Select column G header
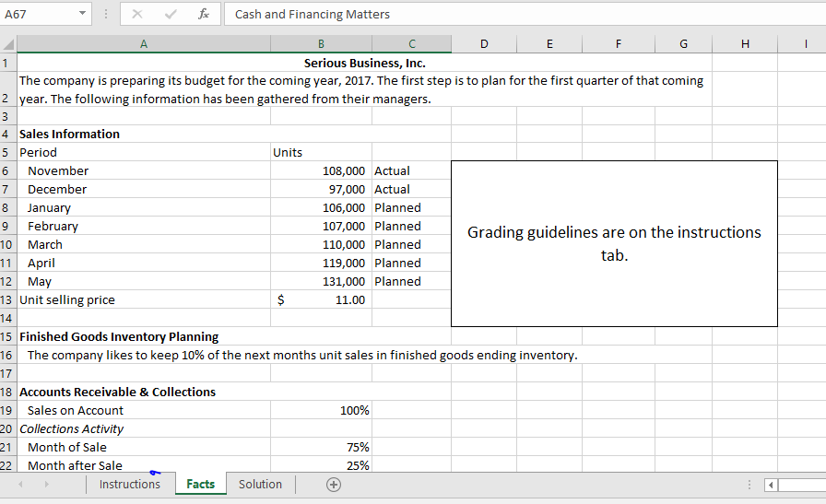This screenshot has width=826, height=504. pyautogui.click(x=683, y=44)
